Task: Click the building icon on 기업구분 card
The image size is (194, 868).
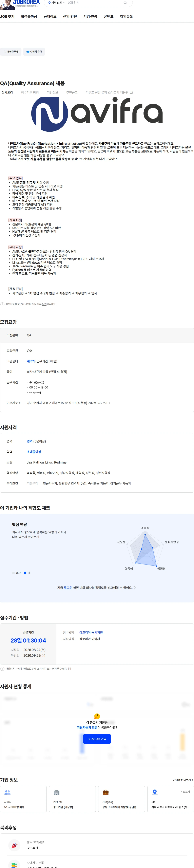Action: click(x=57, y=793)
